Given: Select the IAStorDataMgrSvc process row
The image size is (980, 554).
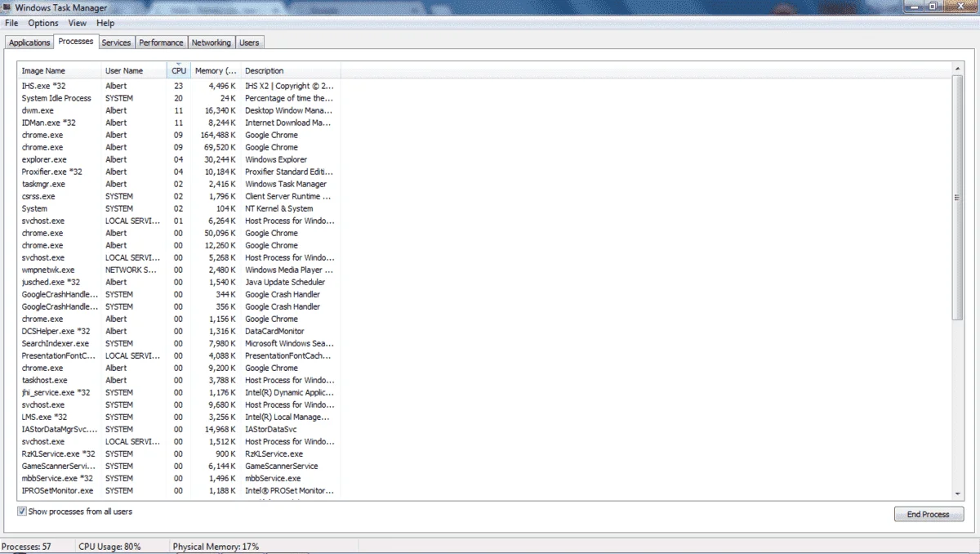Looking at the screenshot, I should pyautogui.click(x=179, y=428).
